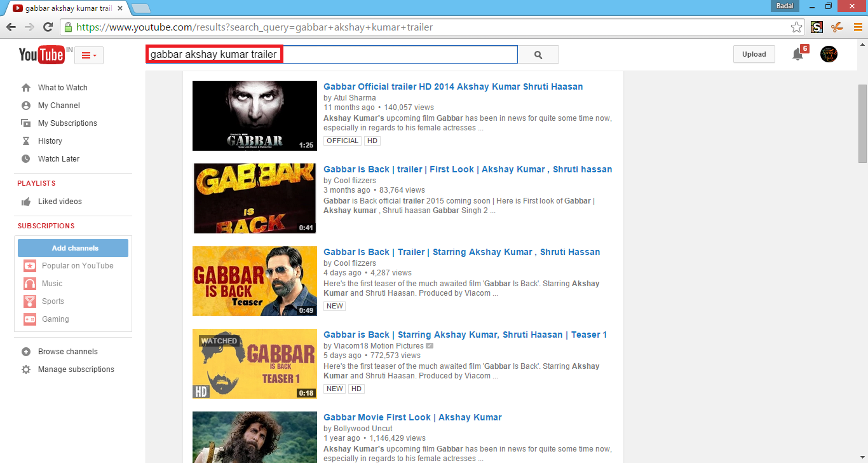The width and height of the screenshot is (868, 463).
Task: Click the scissors extension icon
Action: click(x=837, y=27)
